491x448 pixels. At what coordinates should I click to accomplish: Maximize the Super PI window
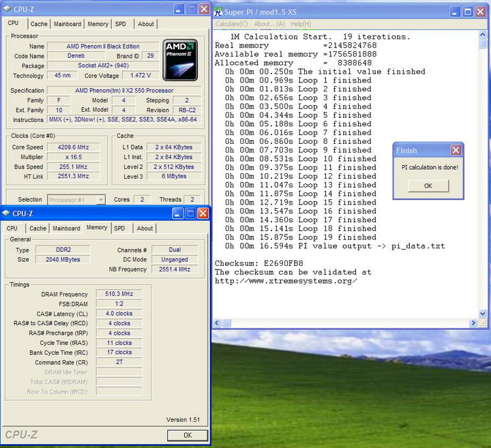467,11
